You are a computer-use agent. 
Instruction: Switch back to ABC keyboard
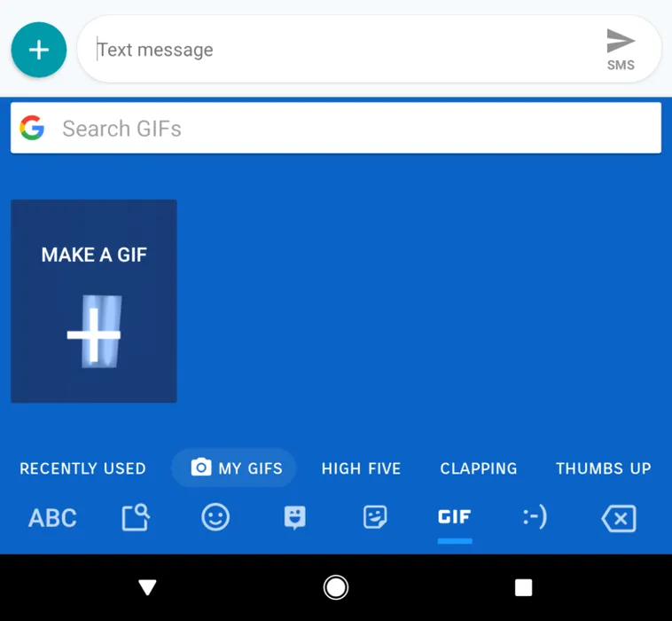[x=52, y=517]
